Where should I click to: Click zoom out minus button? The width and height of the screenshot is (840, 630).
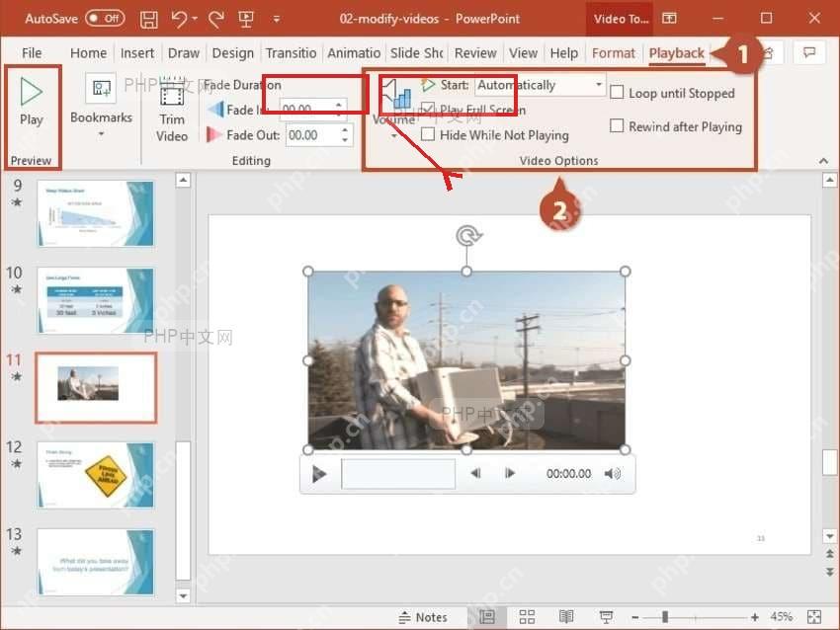click(635, 617)
